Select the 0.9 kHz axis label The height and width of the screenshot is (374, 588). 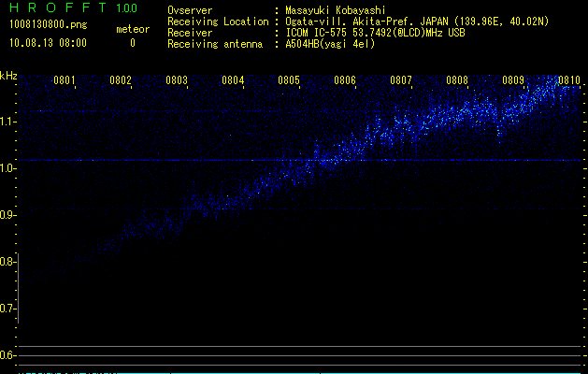7,215
